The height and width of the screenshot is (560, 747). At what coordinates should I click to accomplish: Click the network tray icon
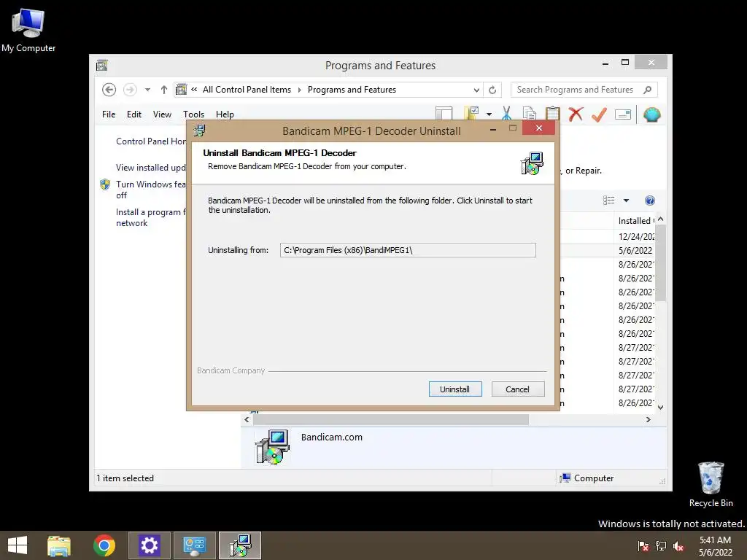coord(661,546)
